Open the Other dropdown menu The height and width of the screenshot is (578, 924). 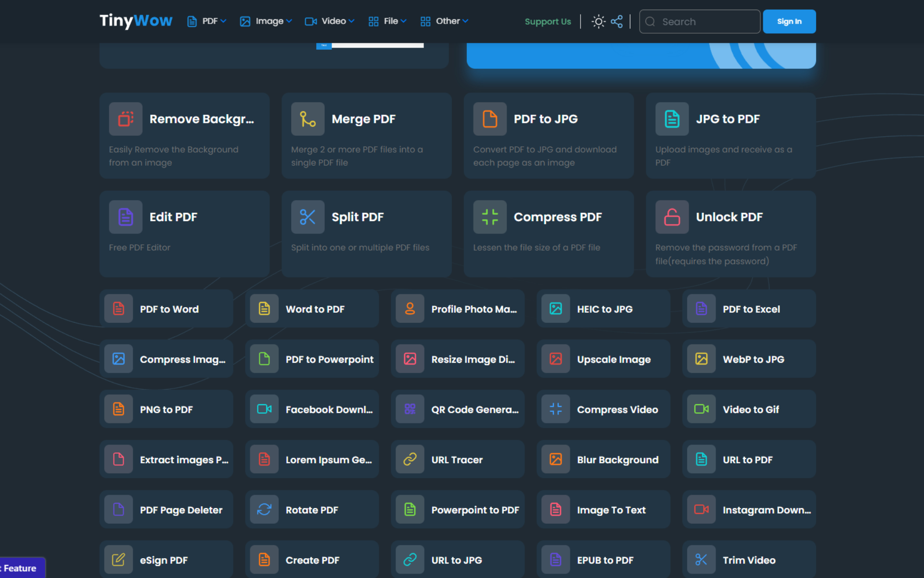(x=444, y=21)
